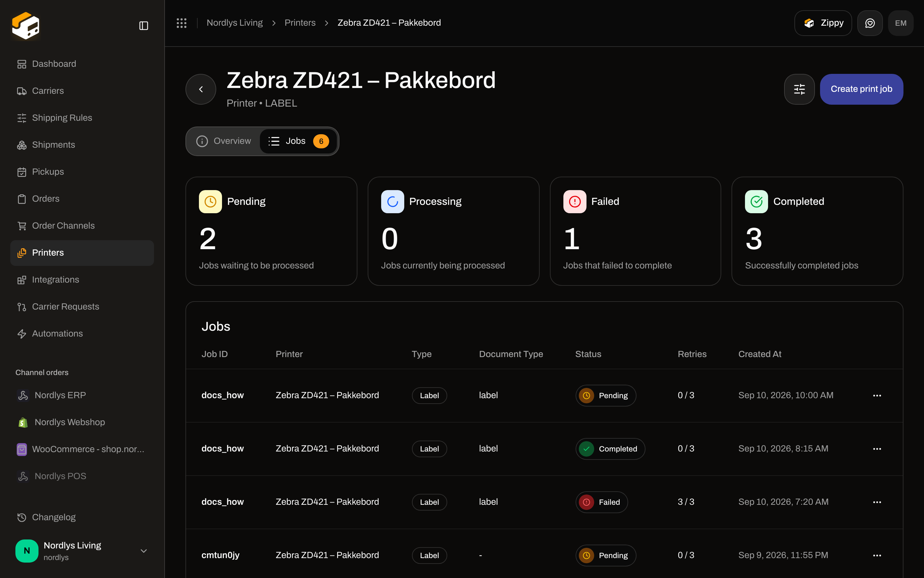
Task: Click the 3 / 3 retries value
Action: [686, 502]
